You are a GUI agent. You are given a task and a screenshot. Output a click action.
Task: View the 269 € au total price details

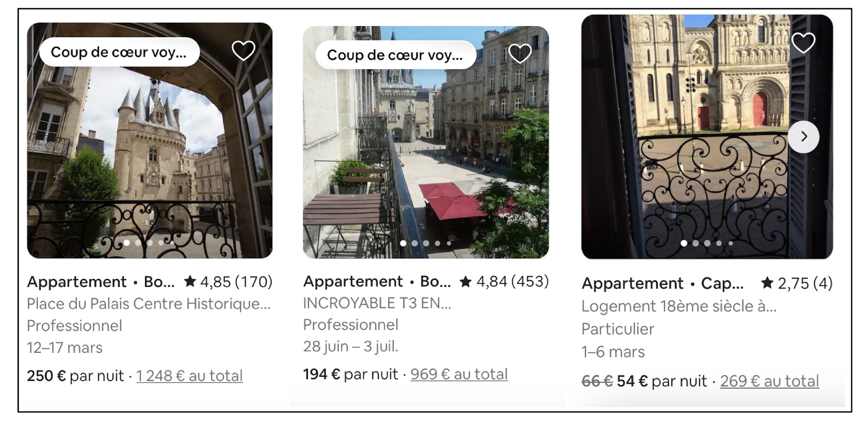[x=769, y=381]
